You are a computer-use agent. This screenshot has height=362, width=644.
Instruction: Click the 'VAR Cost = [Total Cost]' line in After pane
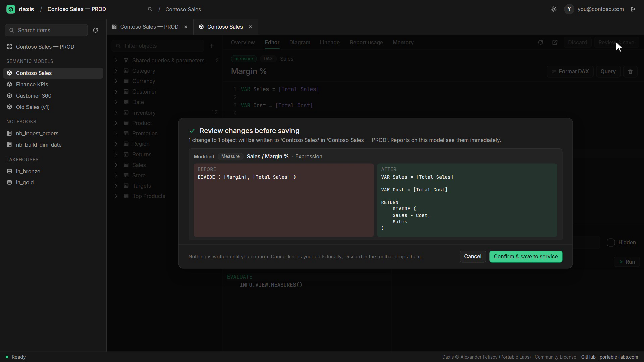click(414, 190)
